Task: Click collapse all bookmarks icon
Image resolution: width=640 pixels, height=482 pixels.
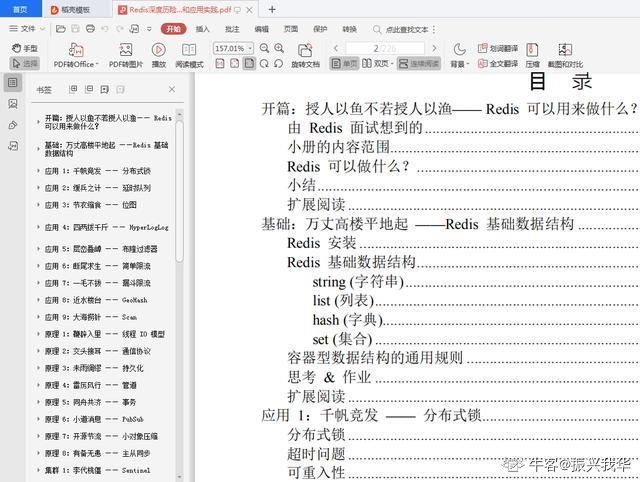Action: tap(89, 89)
